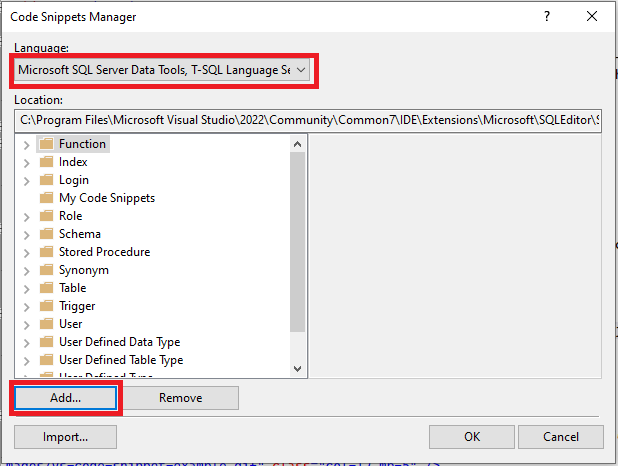The height and width of the screenshot is (466, 618).
Task: Select the Stored Procedure label
Action: 104,252
